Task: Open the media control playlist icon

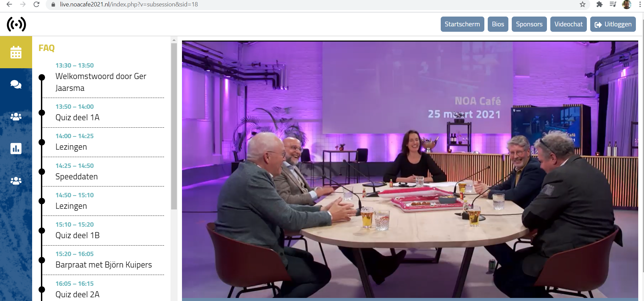Action: [613, 4]
